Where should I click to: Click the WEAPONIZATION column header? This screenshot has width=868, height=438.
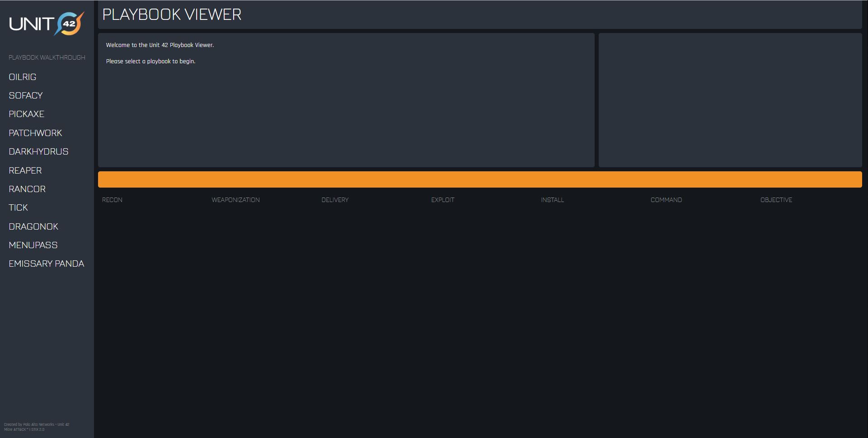(236, 200)
